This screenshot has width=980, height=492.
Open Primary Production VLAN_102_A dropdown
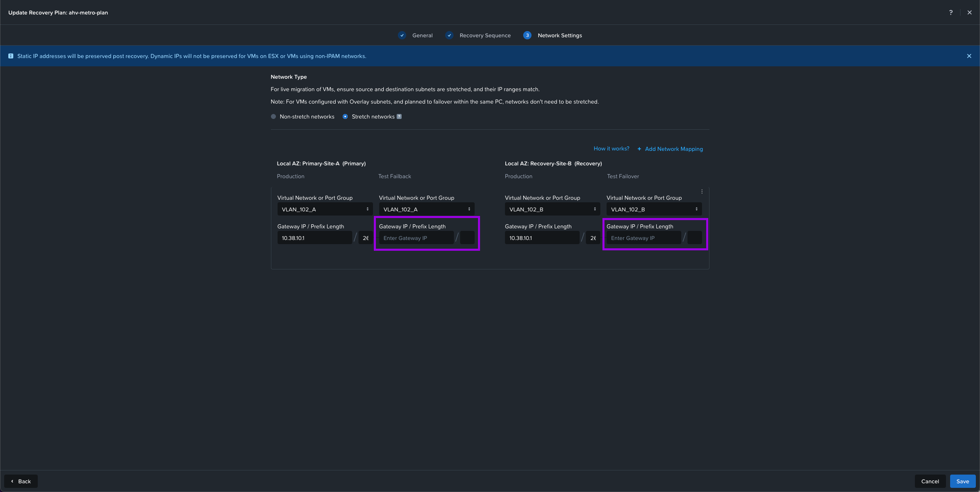325,209
